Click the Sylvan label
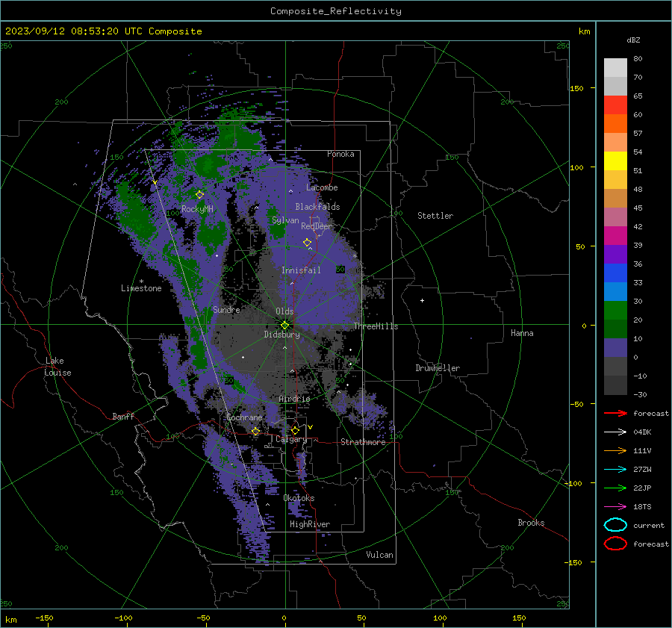The image size is (672, 628). (x=285, y=220)
